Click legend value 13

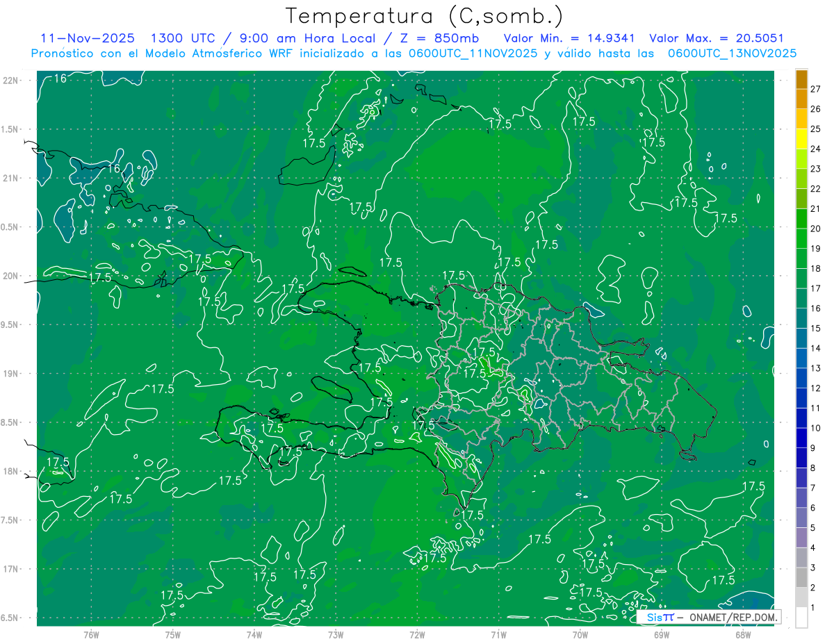point(815,368)
